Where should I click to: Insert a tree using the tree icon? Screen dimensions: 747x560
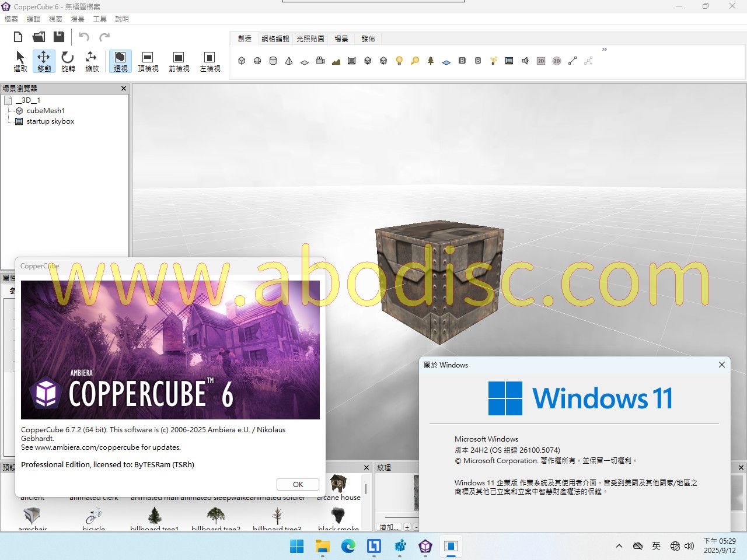[x=431, y=61]
